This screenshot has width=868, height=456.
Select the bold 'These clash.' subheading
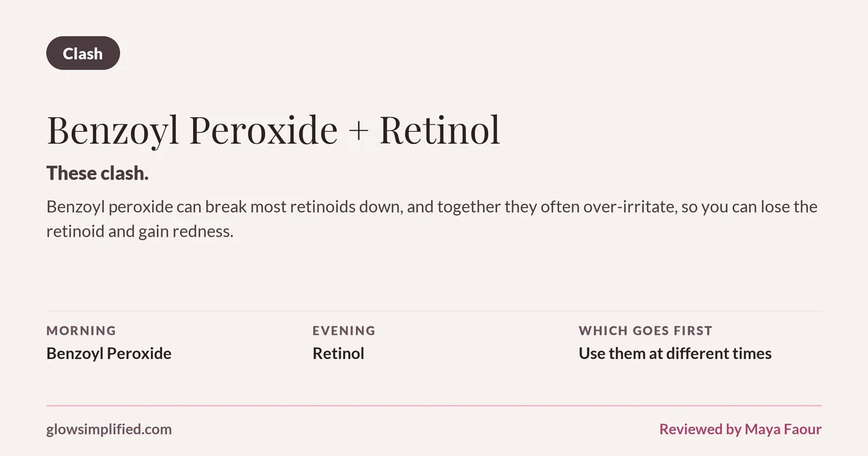pos(98,173)
